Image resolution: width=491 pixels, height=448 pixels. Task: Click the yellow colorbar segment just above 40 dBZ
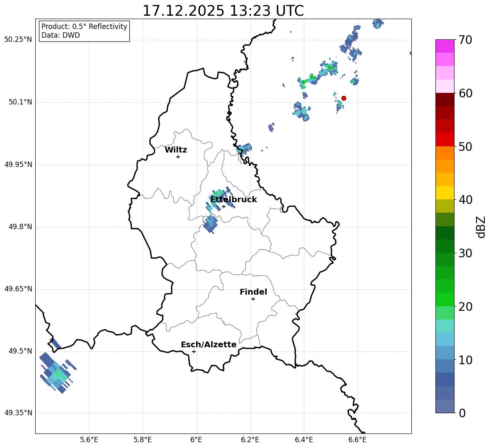[x=445, y=193]
